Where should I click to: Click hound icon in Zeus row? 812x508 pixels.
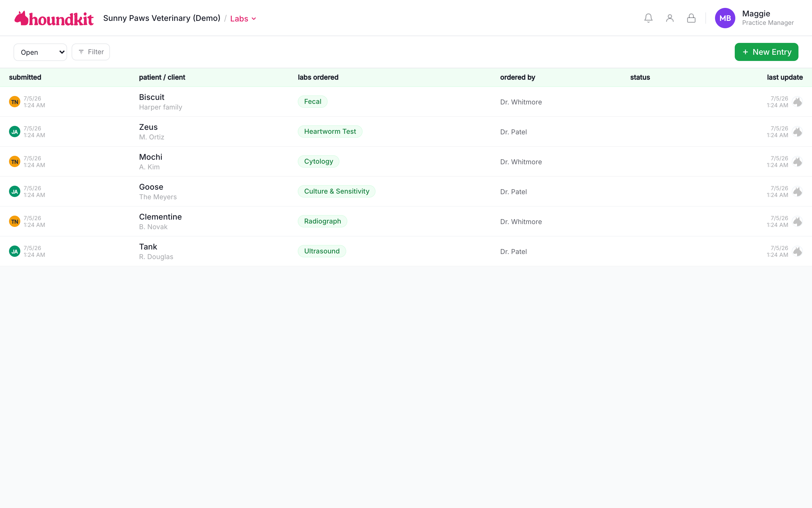[x=797, y=132]
